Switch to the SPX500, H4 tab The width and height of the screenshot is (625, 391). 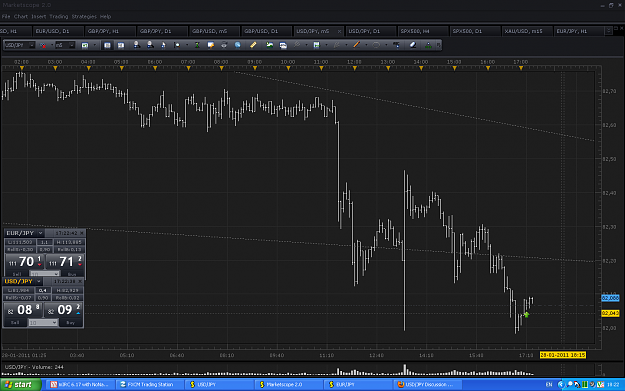[x=423, y=31]
